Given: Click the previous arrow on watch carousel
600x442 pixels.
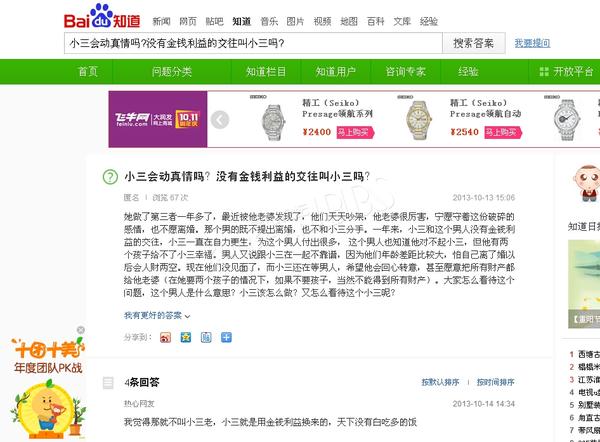Looking at the screenshot, I should click(220, 120).
